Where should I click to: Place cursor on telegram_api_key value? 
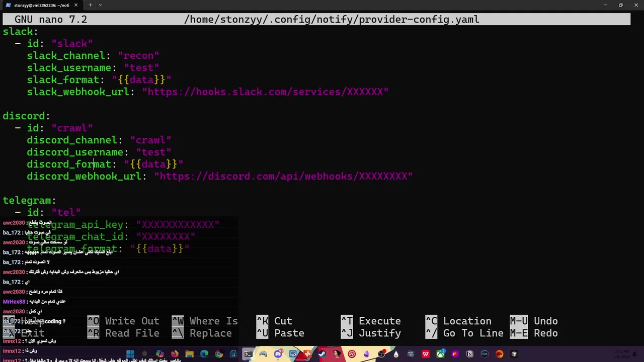click(178, 225)
